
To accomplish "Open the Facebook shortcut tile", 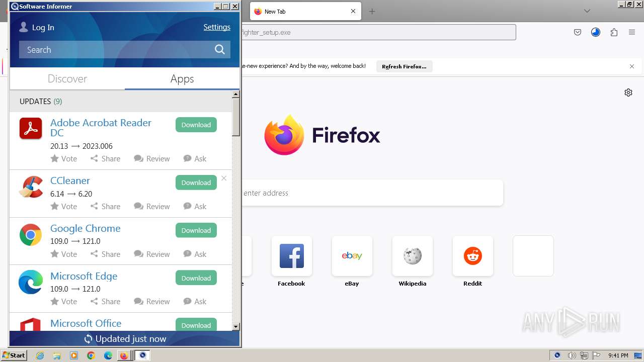I will coord(292,256).
